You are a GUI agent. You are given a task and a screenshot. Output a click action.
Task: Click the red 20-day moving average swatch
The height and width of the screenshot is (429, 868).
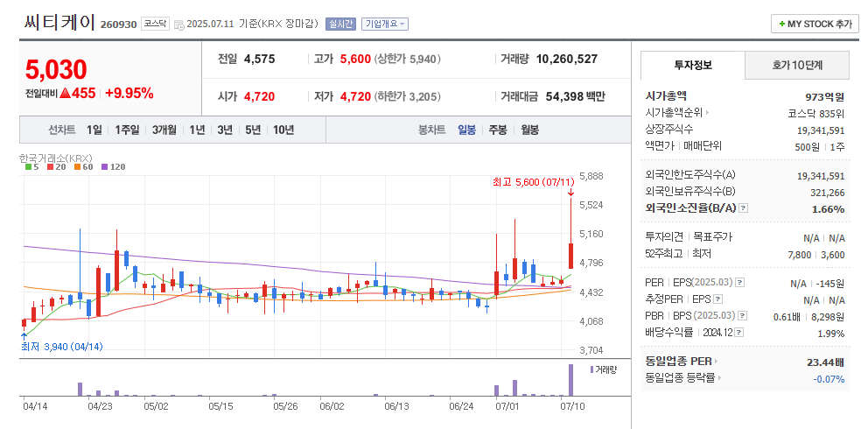(50, 166)
